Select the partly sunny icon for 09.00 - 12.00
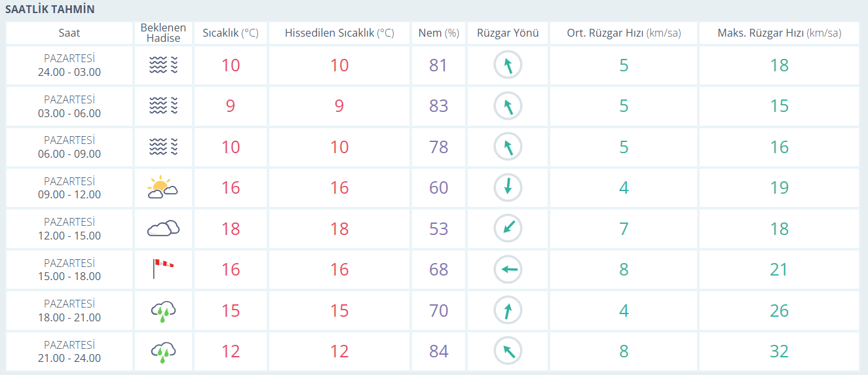Image resolution: width=868 pixels, height=375 pixels. [163, 188]
